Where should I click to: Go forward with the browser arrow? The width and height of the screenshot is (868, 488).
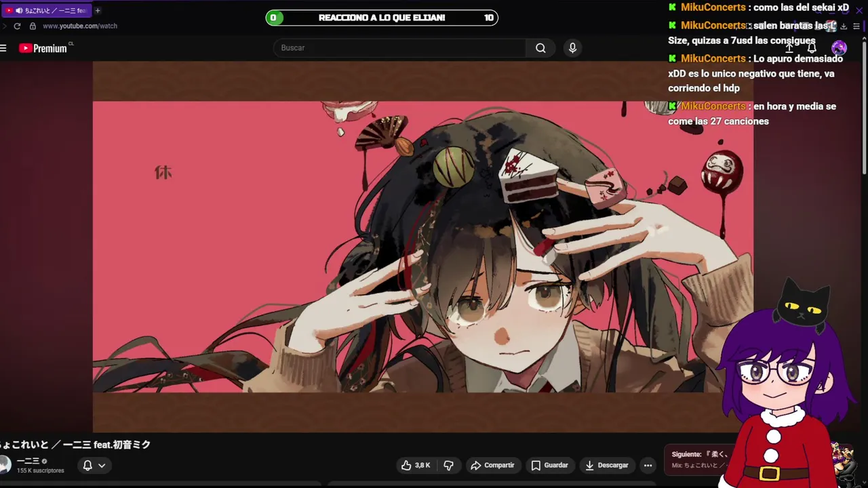pos(4,26)
